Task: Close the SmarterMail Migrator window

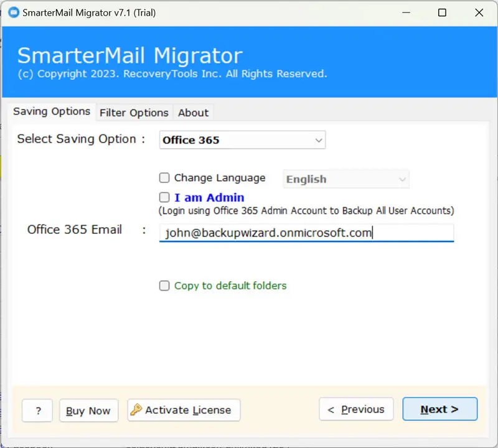Action: pyautogui.click(x=479, y=12)
